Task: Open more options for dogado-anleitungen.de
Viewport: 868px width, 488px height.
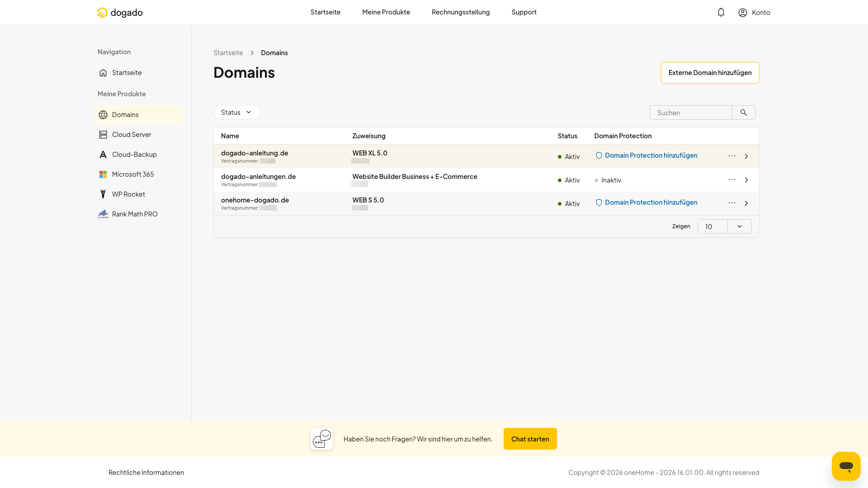Action: (732, 179)
